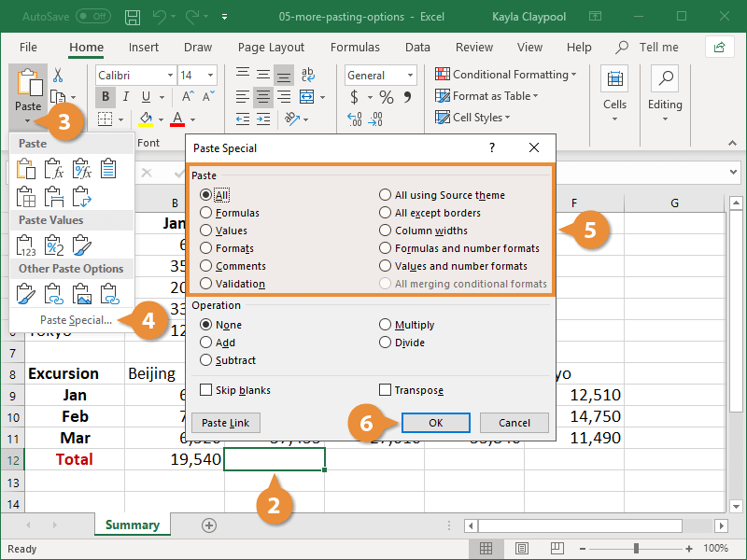
Task: Open the Font Size dropdown
Action: point(197,75)
